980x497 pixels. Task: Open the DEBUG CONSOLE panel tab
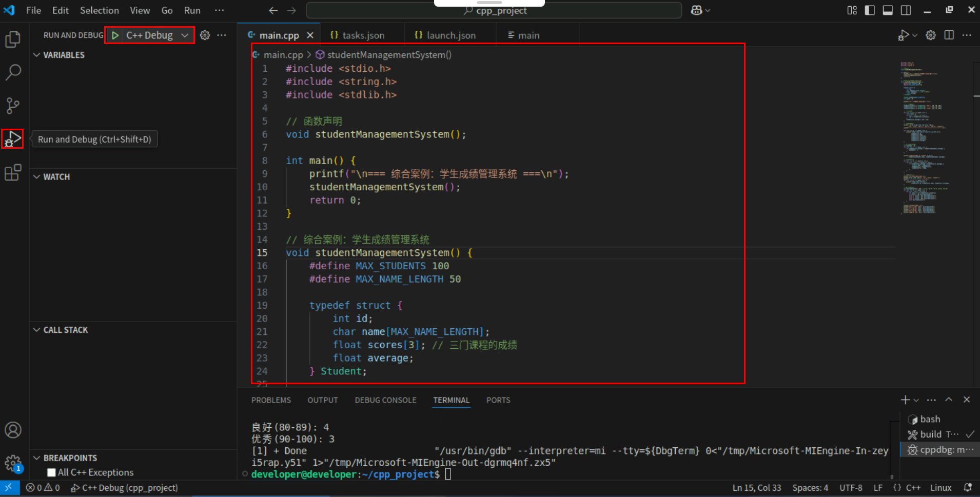coord(385,400)
